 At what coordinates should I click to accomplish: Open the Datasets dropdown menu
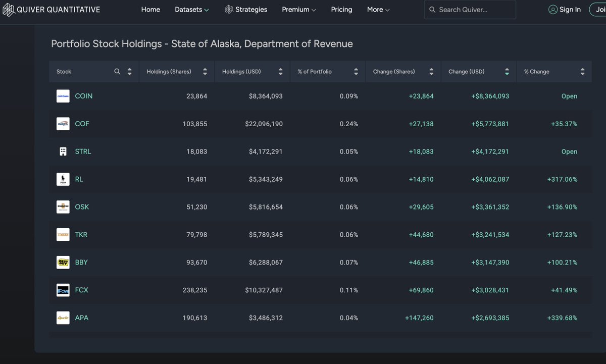click(x=192, y=10)
